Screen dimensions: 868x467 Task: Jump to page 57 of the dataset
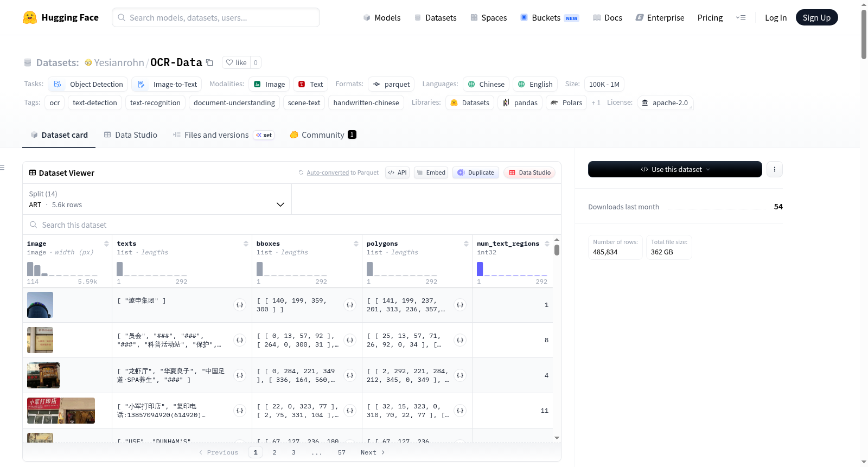click(x=342, y=452)
